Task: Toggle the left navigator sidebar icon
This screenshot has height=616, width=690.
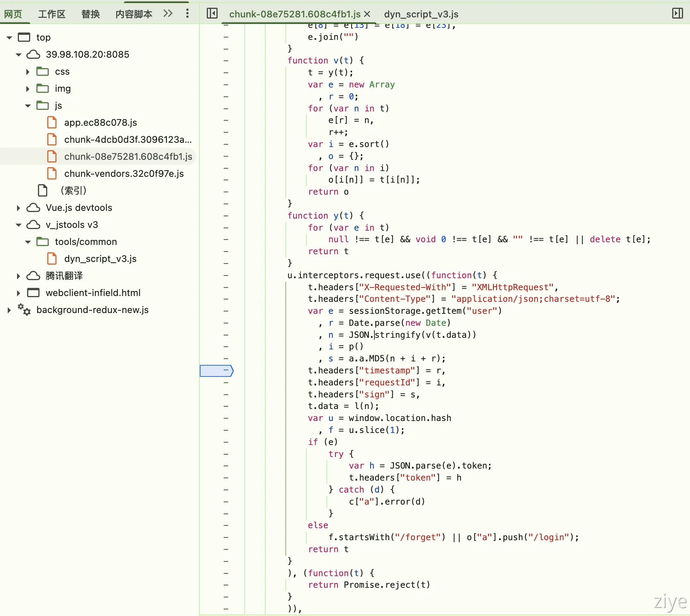Action: click(212, 14)
